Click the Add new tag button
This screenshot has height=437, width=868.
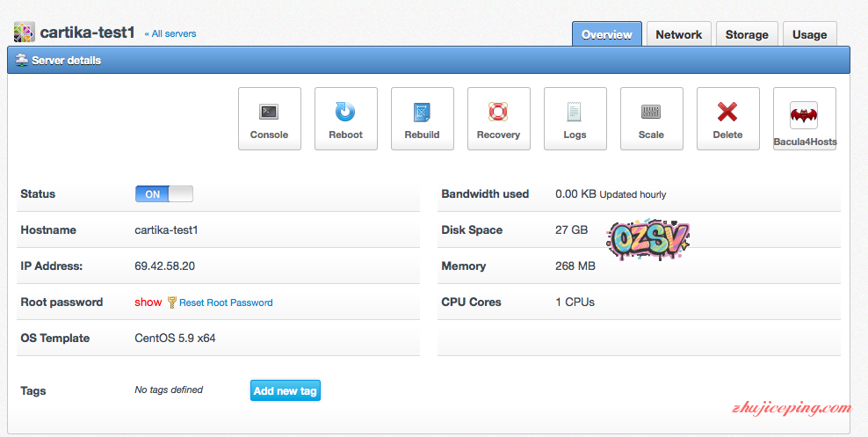point(285,390)
